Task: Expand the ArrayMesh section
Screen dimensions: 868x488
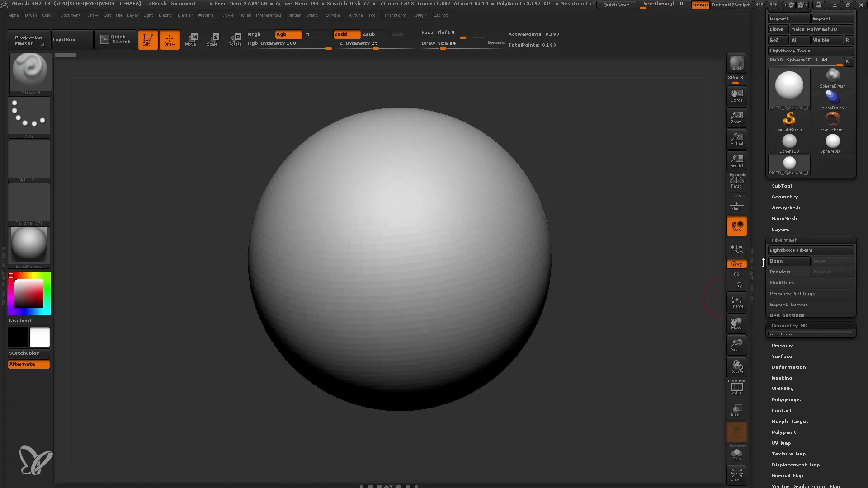Action: click(x=786, y=208)
